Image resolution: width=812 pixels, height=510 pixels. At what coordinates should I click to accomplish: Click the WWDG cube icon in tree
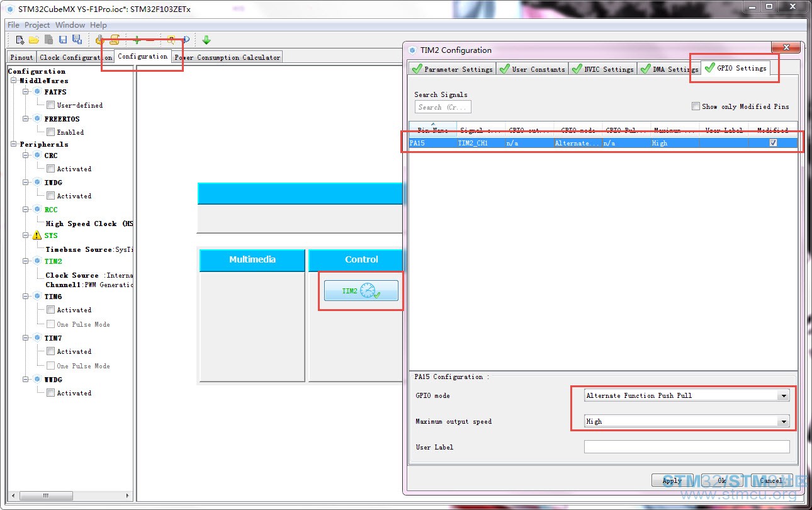click(37, 379)
